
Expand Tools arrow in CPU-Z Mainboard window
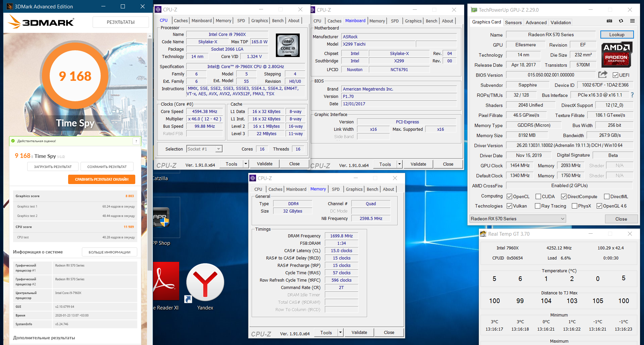coord(400,164)
